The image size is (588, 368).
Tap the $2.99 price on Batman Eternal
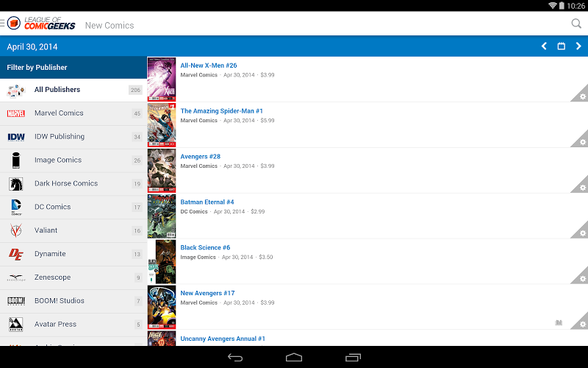(258, 212)
